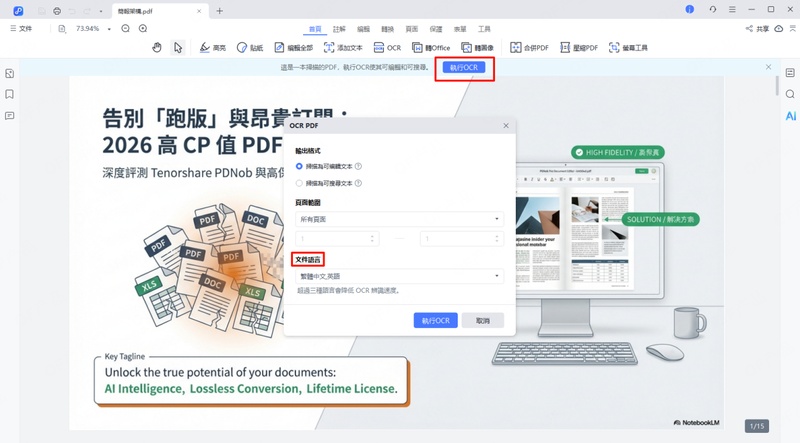Screen dimensions: 800x443
Task: Select the arrow cursor selection tool
Action: click(x=178, y=47)
